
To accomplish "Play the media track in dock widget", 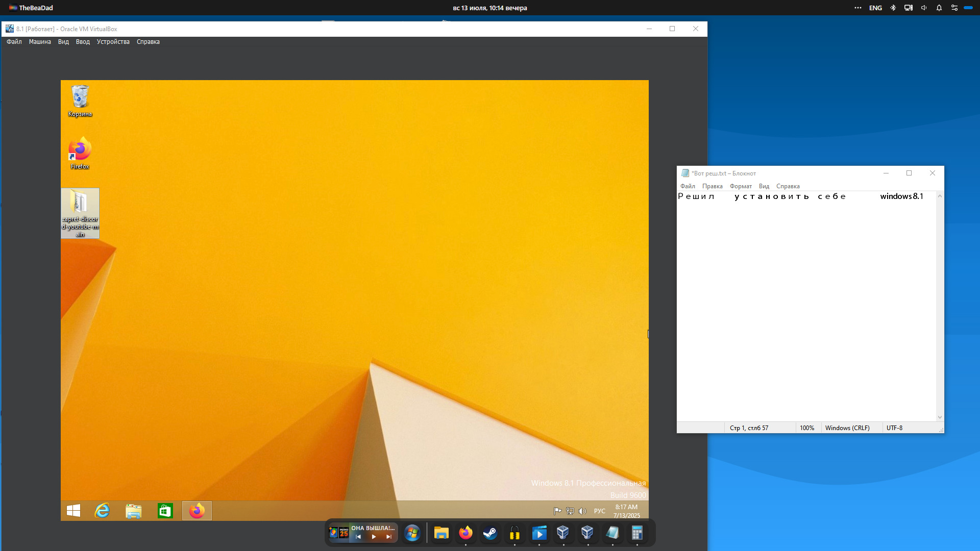I will tap(374, 537).
